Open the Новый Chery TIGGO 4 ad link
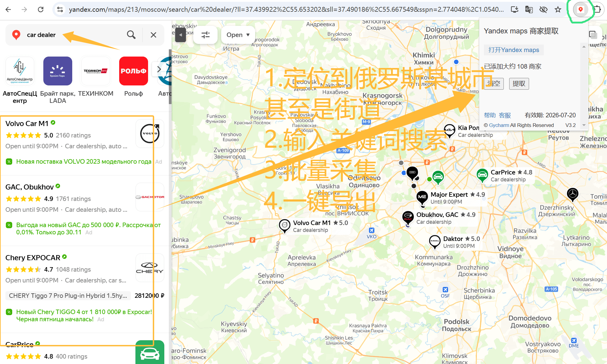 [84, 316]
